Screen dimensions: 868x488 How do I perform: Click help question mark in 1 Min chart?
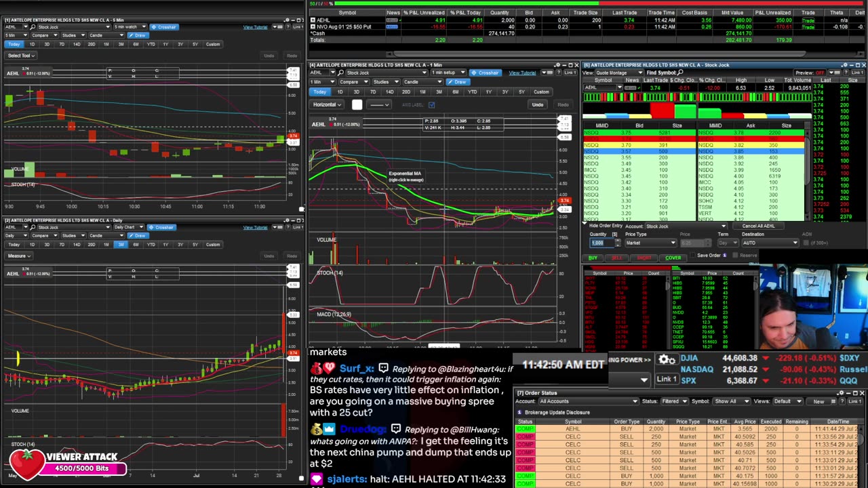(x=559, y=73)
